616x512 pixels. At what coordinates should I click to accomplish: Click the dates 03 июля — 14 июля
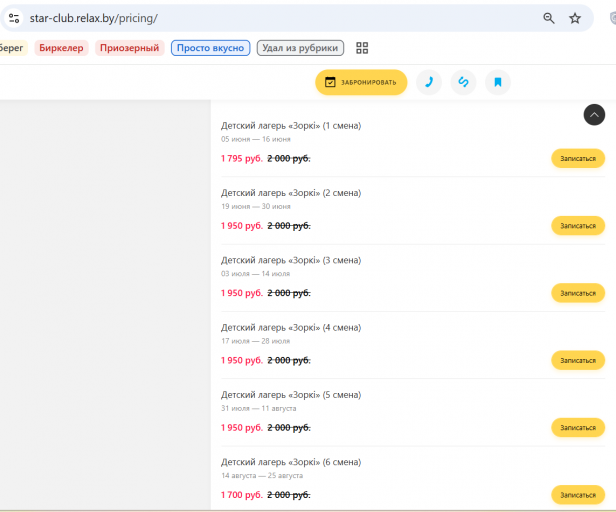coord(255,273)
